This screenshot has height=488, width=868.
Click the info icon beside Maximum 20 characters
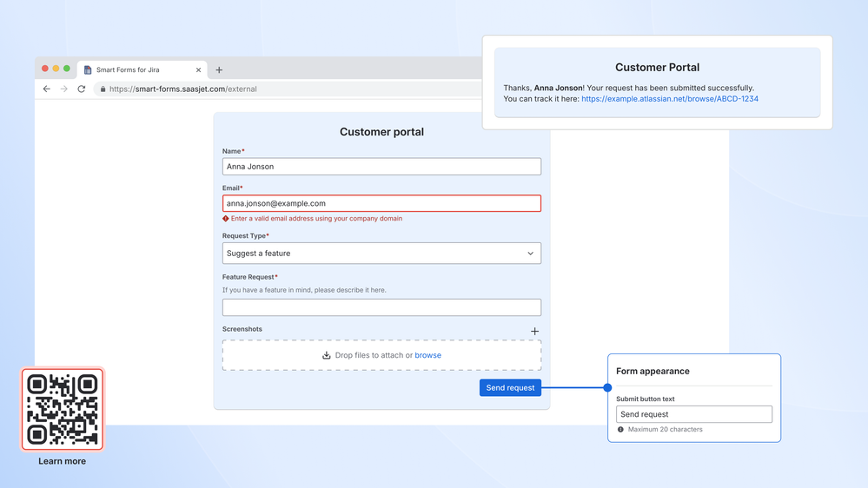[x=620, y=429]
